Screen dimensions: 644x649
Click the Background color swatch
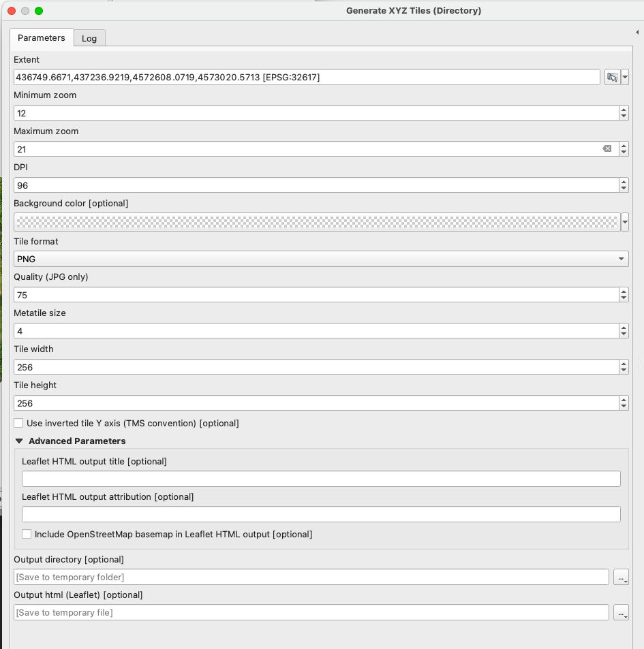[x=318, y=222]
